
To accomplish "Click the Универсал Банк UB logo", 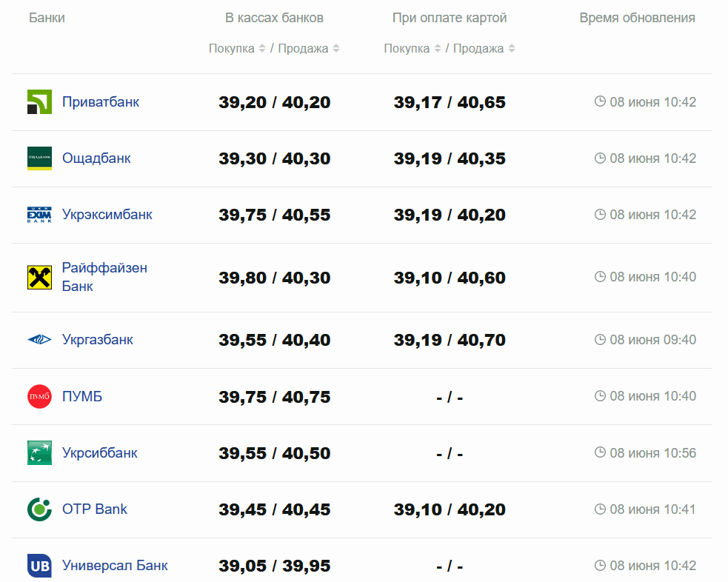I will click(39, 566).
